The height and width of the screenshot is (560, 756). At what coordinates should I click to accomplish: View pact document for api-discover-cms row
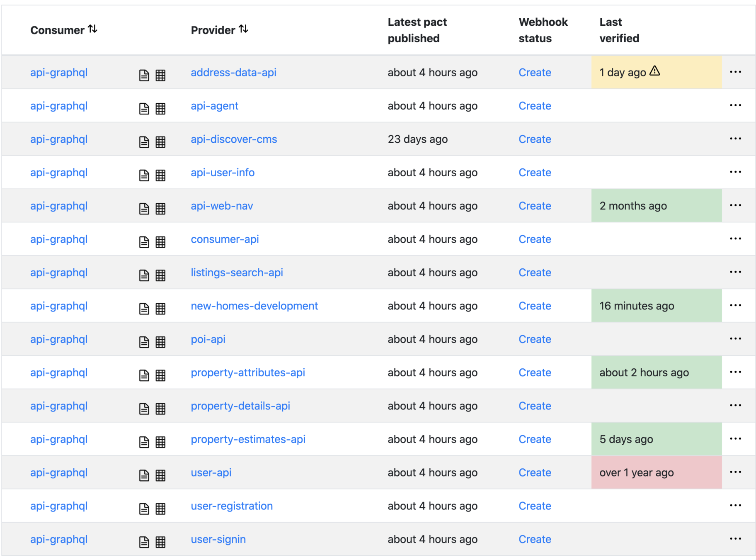click(x=144, y=142)
